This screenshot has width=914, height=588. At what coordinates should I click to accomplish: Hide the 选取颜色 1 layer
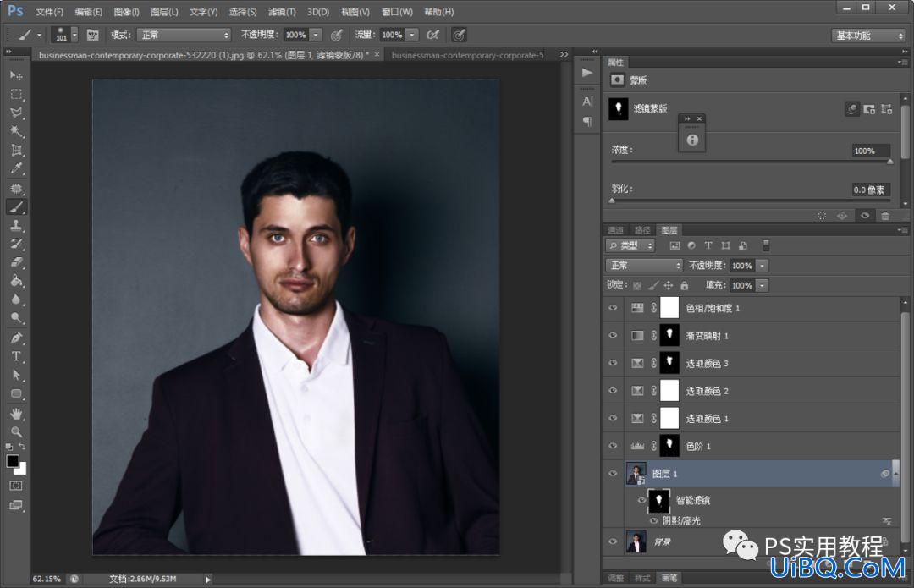click(613, 418)
